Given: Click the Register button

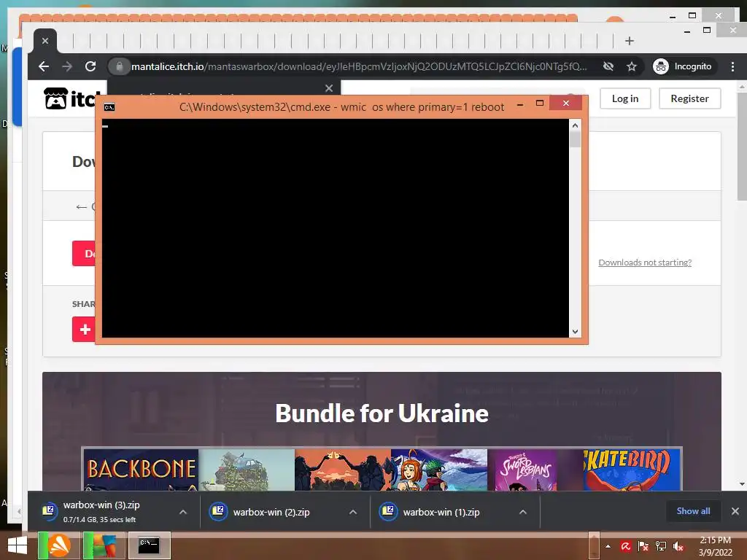Looking at the screenshot, I should [x=690, y=98].
